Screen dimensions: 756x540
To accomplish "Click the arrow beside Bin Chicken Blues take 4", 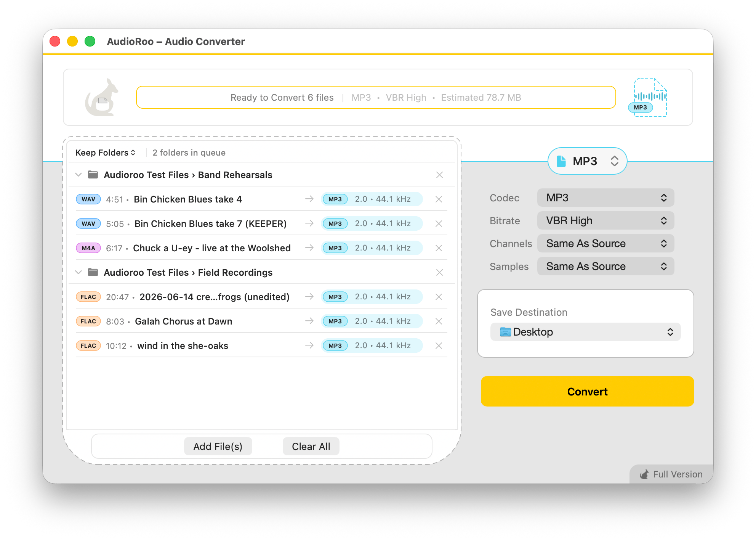I will pyautogui.click(x=309, y=199).
